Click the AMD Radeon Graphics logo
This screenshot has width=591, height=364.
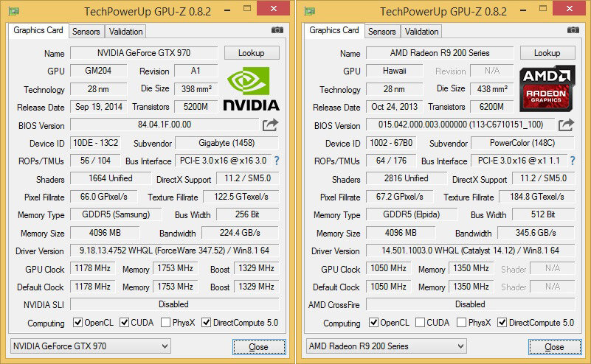click(x=547, y=88)
